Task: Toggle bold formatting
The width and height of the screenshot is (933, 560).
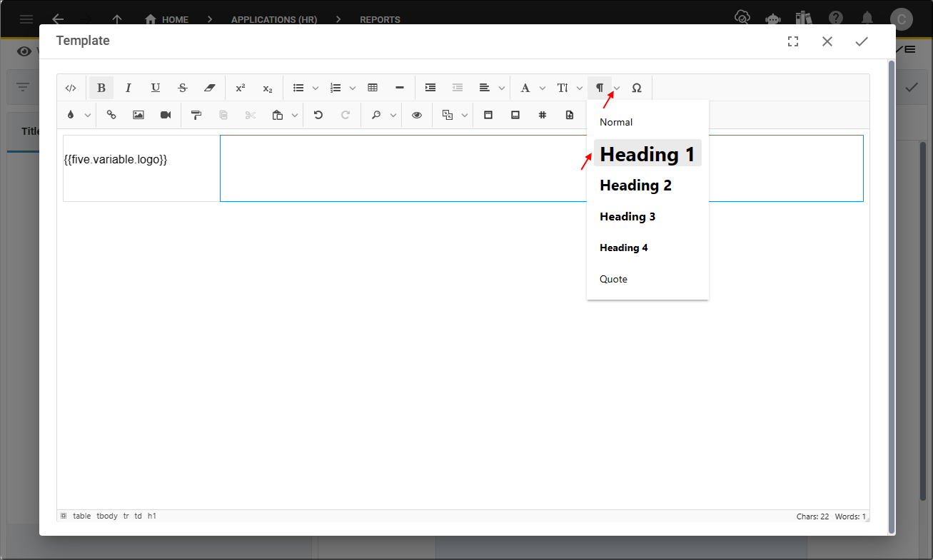Action: [x=101, y=88]
